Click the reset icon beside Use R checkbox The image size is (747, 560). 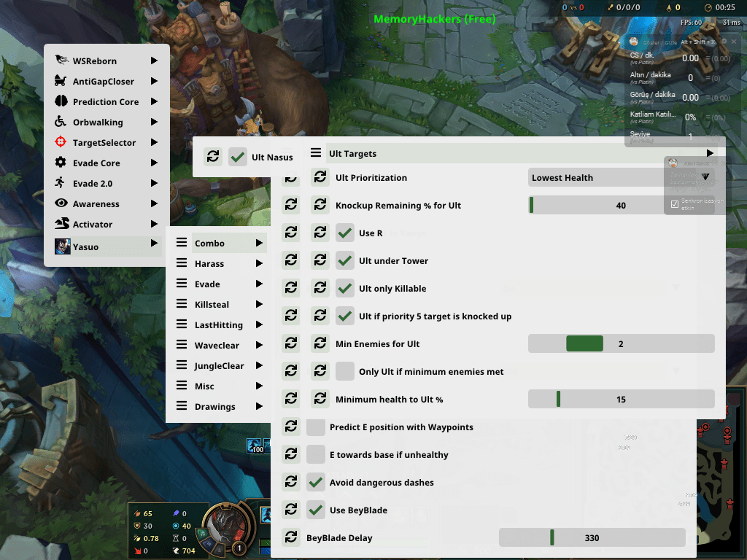320,233
